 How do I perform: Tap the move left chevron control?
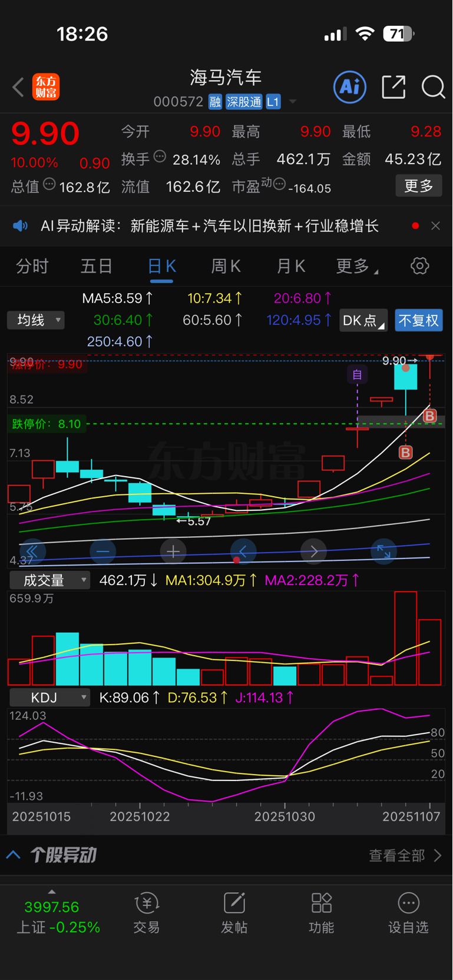click(243, 552)
